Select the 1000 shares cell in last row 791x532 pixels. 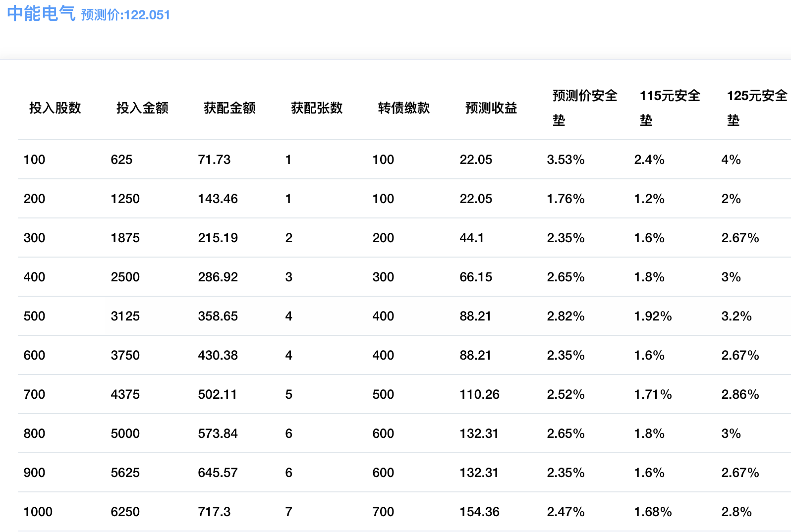tap(38, 512)
